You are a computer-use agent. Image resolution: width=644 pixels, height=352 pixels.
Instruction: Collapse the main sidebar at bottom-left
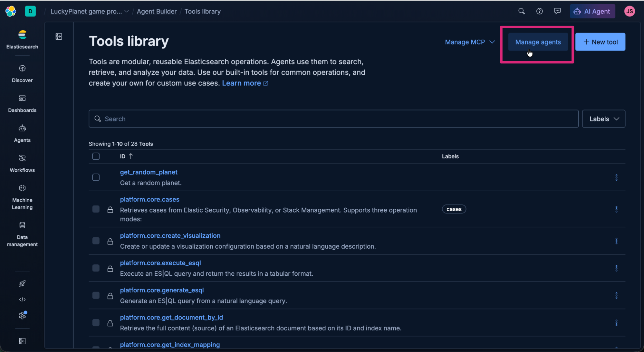[x=22, y=341]
